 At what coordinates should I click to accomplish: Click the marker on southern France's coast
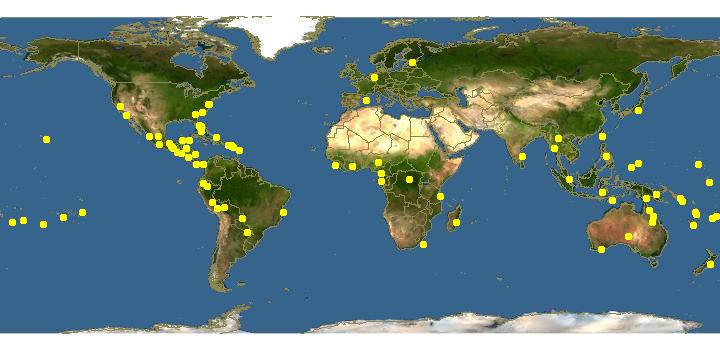366,101
